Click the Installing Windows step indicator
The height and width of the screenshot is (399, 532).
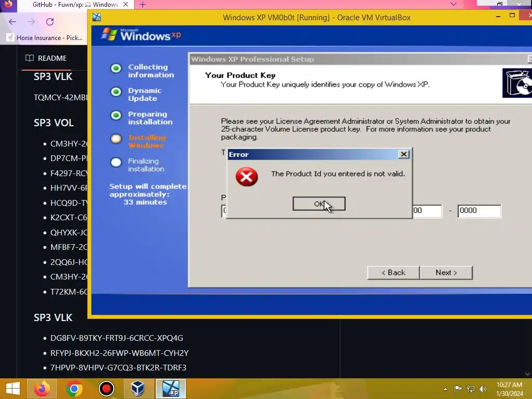(x=116, y=139)
